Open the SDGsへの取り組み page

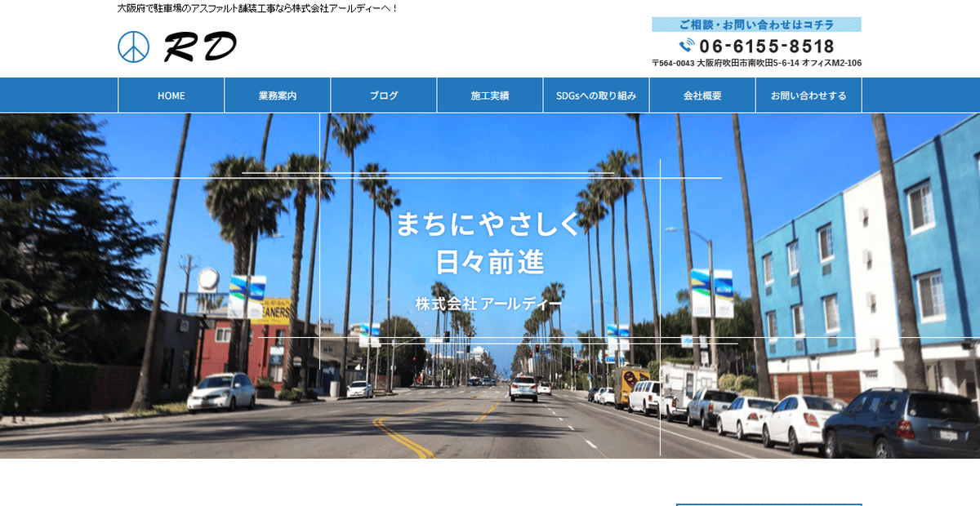595,95
